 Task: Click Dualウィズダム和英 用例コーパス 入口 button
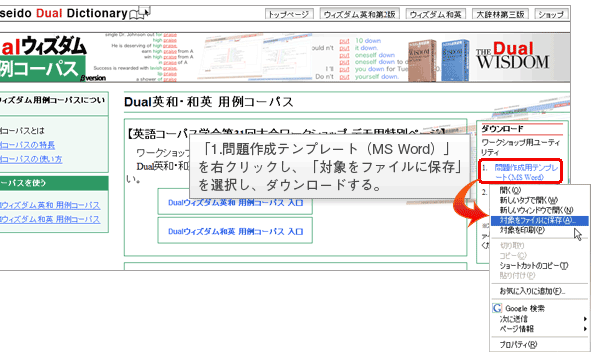tap(235, 231)
